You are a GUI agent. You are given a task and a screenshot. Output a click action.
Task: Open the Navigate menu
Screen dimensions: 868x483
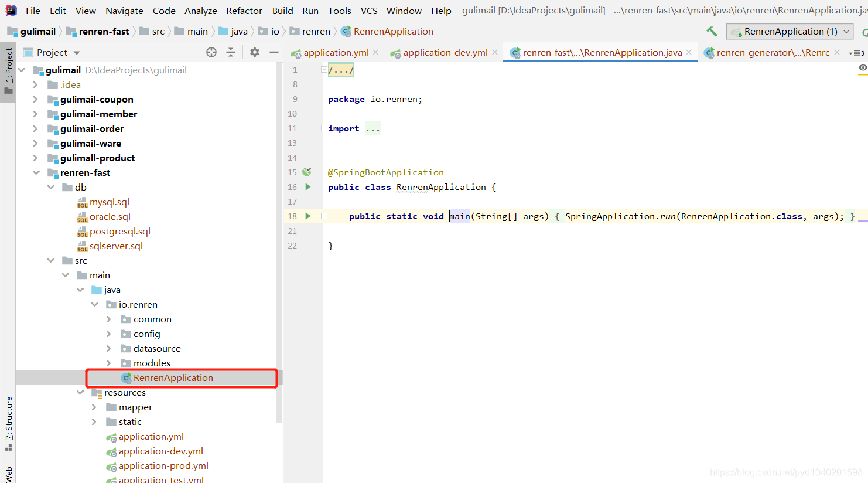point(124,11)
